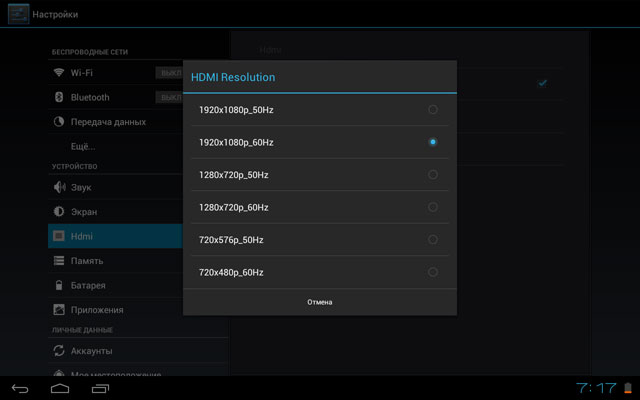Select the 1920x1080p_50Hz radio button
The width and height of the screenshot is (640, 400).
point(432,110)
